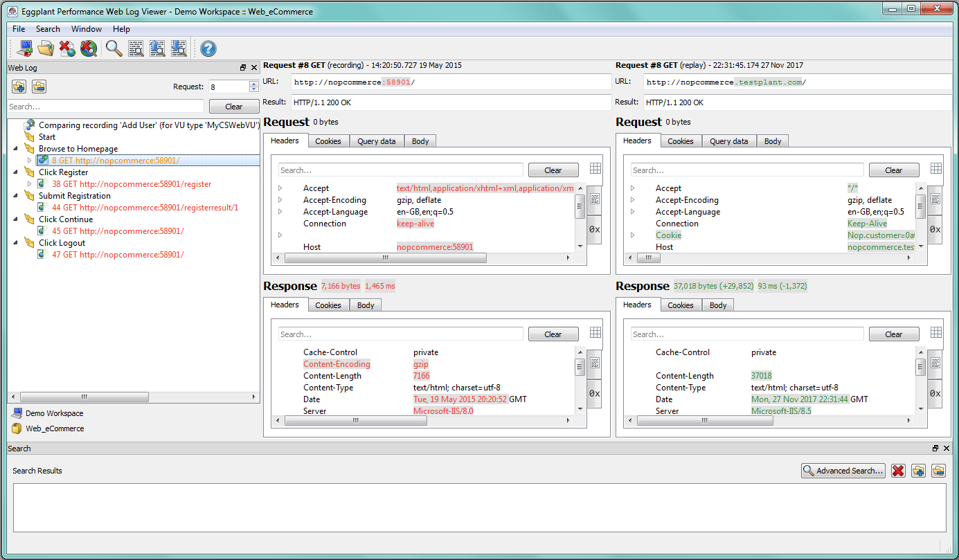959x560 pixels.
Task: Expand the '38 GET .../register' tree node
Action: click(x=29, y=184)
